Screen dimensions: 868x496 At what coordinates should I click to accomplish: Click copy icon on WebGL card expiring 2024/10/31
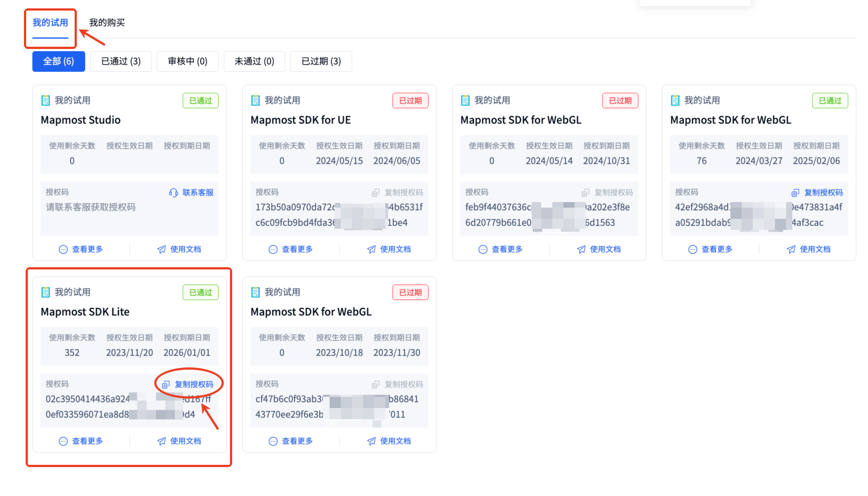click(586, 193)
